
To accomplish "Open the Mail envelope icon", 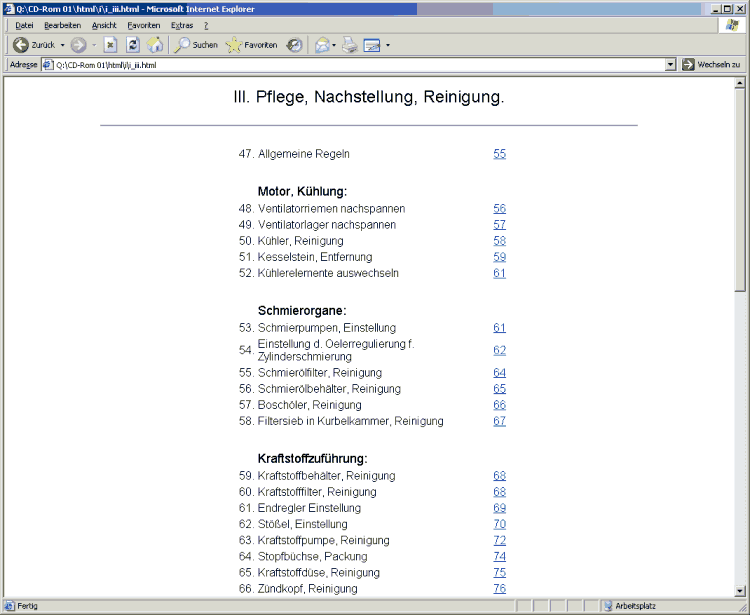I will coord(322,45).
